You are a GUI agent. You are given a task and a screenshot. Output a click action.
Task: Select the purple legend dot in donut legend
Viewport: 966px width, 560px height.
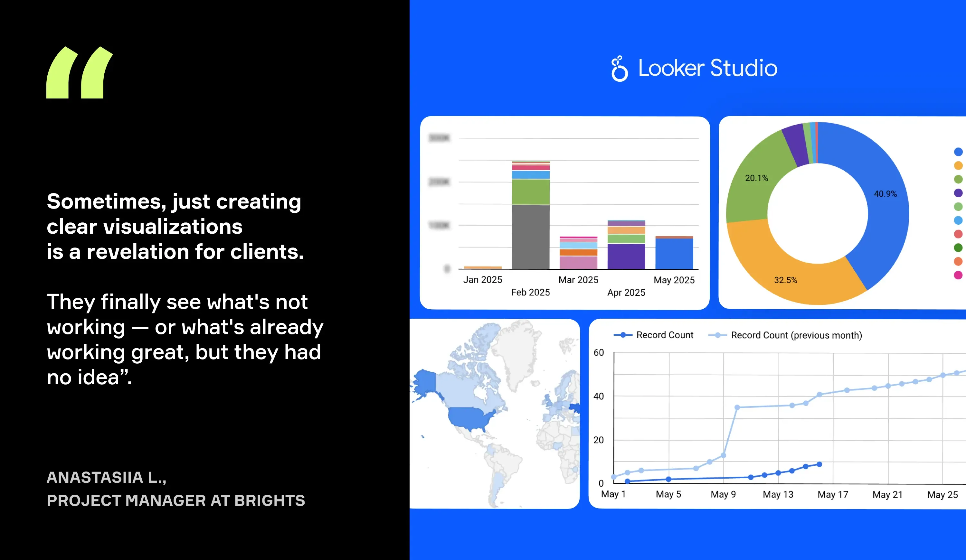(x=958, y=193)
